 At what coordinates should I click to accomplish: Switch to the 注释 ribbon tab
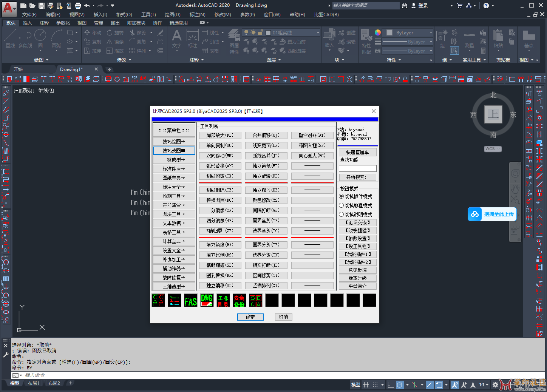pyautogui.click(x=44, y=23)
